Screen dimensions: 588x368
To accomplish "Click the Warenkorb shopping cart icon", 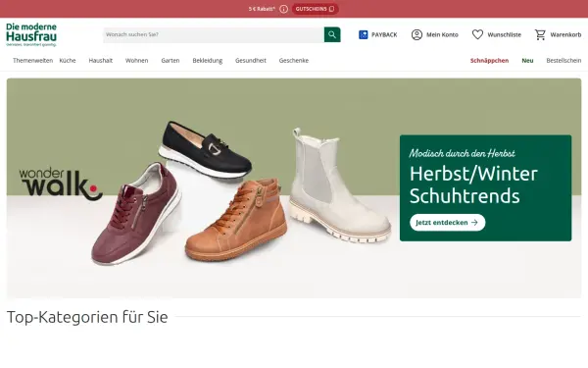I will [x=540, y=35].
